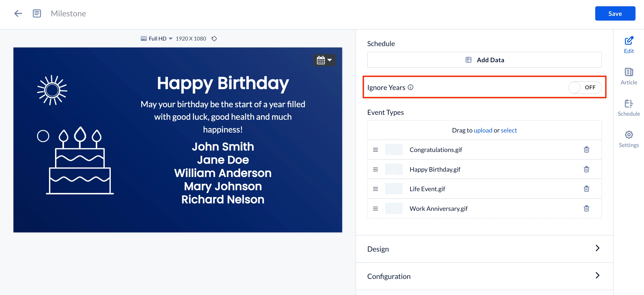Click the Add Data button
The image size is (644, 295).
point(484,60)
